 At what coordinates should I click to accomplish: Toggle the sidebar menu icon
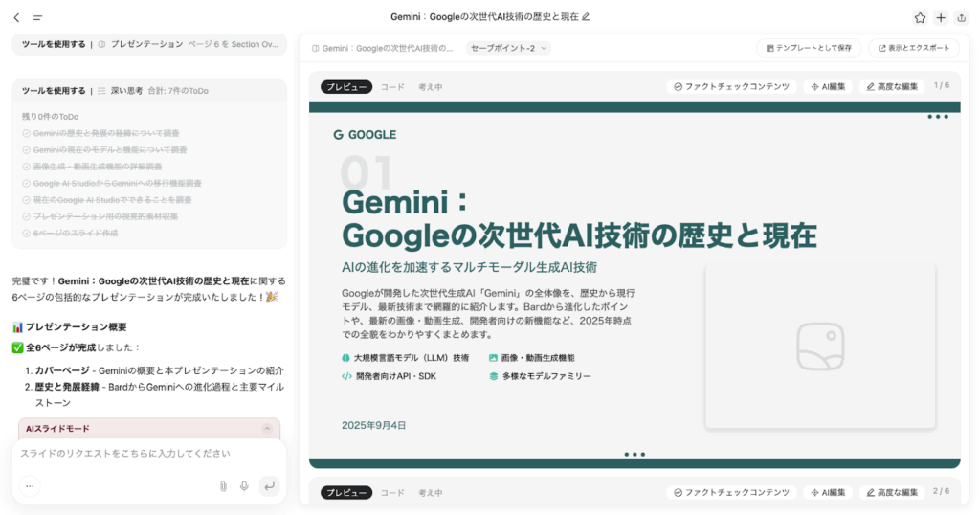(x=37, y=17)
